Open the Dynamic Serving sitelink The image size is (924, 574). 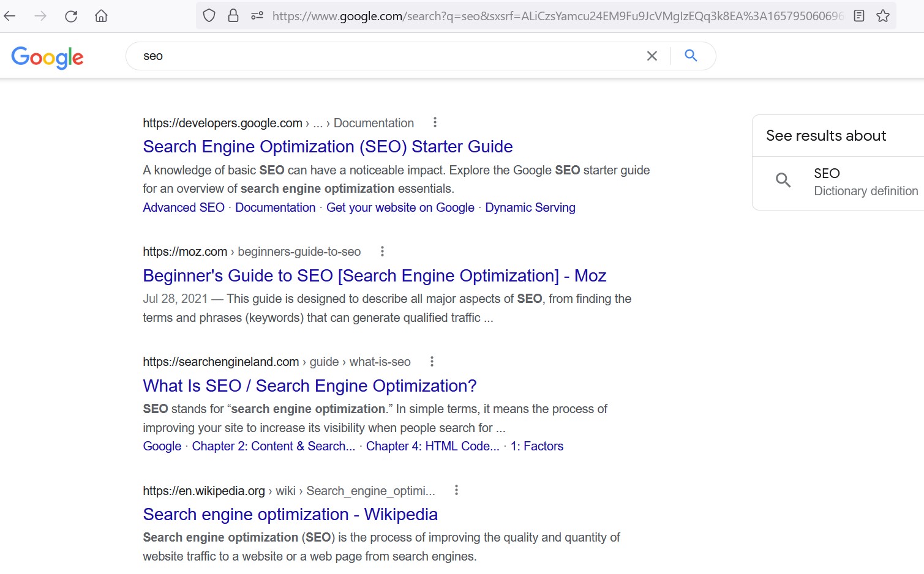[x=530, y=207]
